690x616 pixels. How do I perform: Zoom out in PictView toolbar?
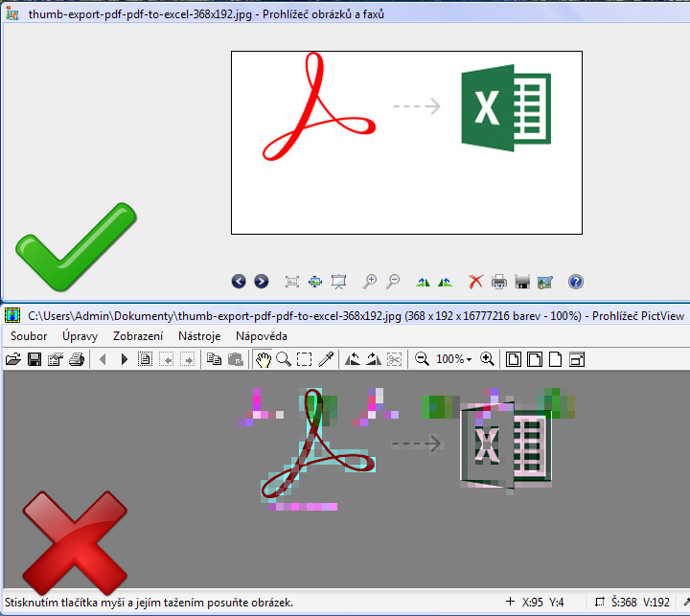pos(422,359)
